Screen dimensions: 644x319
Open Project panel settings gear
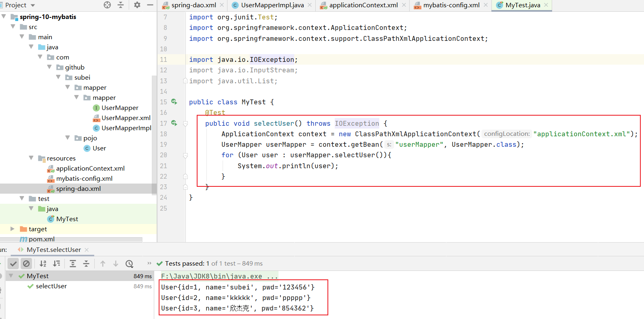pyautogui.click(x=137, y=5)
